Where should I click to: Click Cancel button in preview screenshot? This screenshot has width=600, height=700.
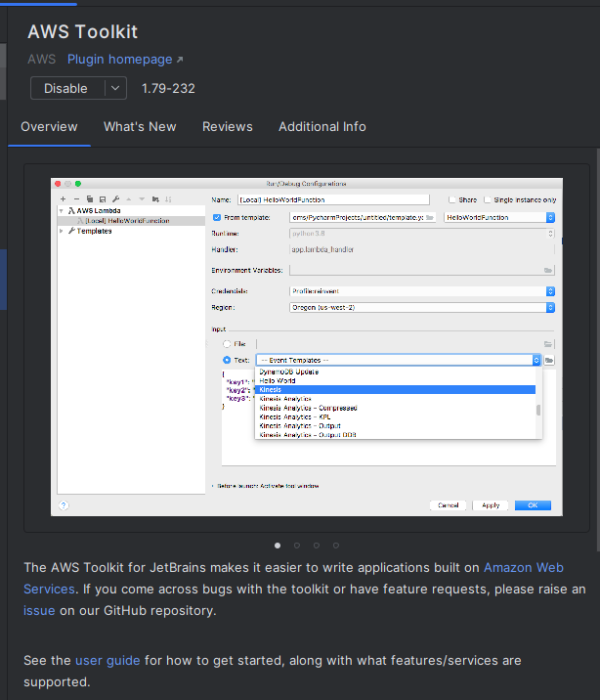pos(449,505)
